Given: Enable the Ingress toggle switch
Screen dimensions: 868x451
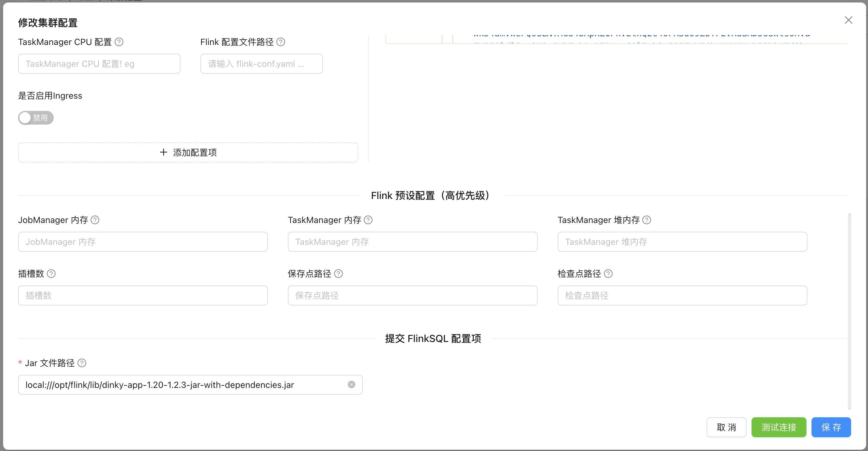Looking at the screenshot, I should [x=36, y=118].
